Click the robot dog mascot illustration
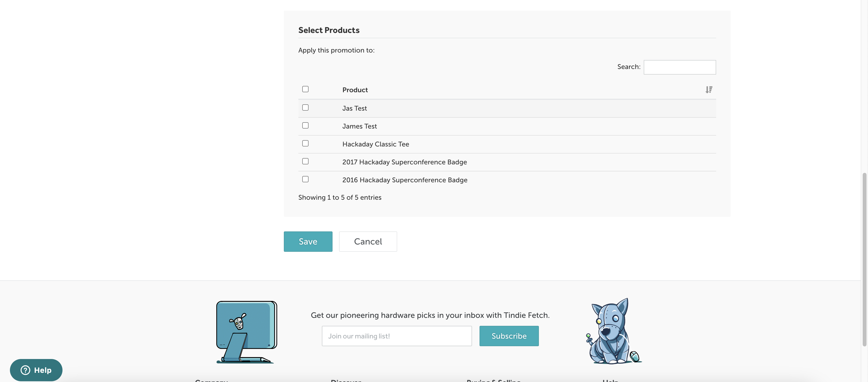 click(x=613, y=331)
